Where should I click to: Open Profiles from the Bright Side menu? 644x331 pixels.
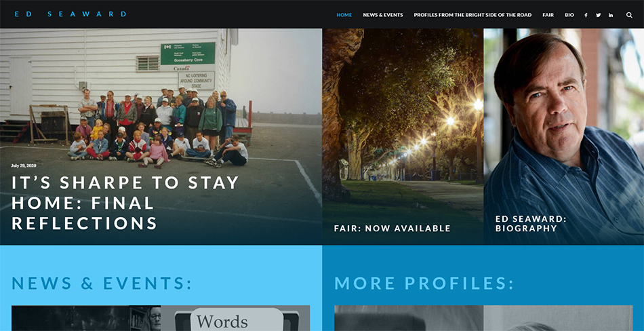472,15
